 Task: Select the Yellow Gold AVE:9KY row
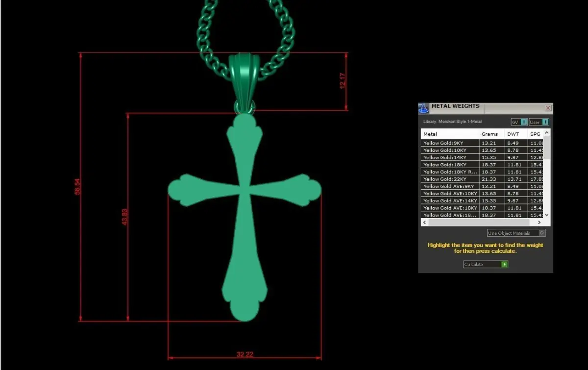483,186
